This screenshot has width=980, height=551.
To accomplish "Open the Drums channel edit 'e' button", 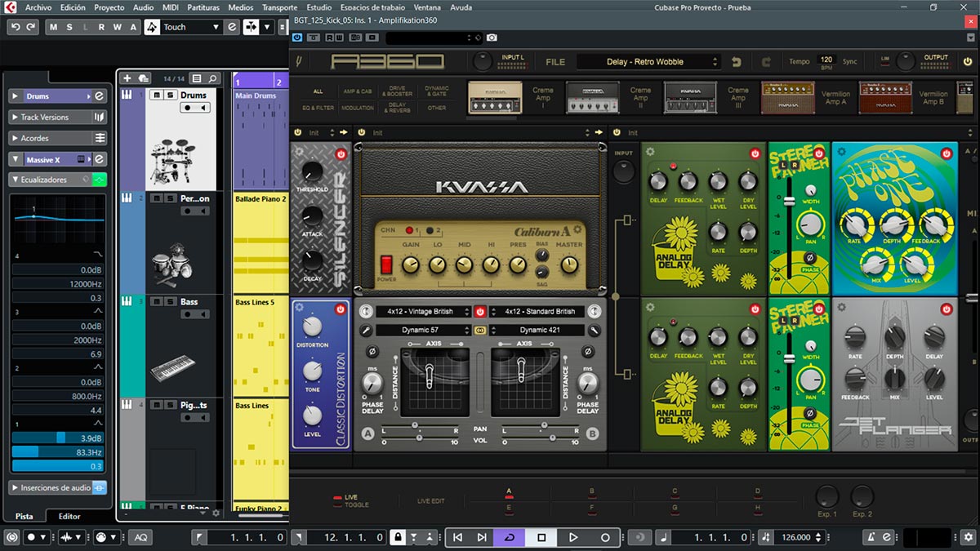I will pos(99,96).
